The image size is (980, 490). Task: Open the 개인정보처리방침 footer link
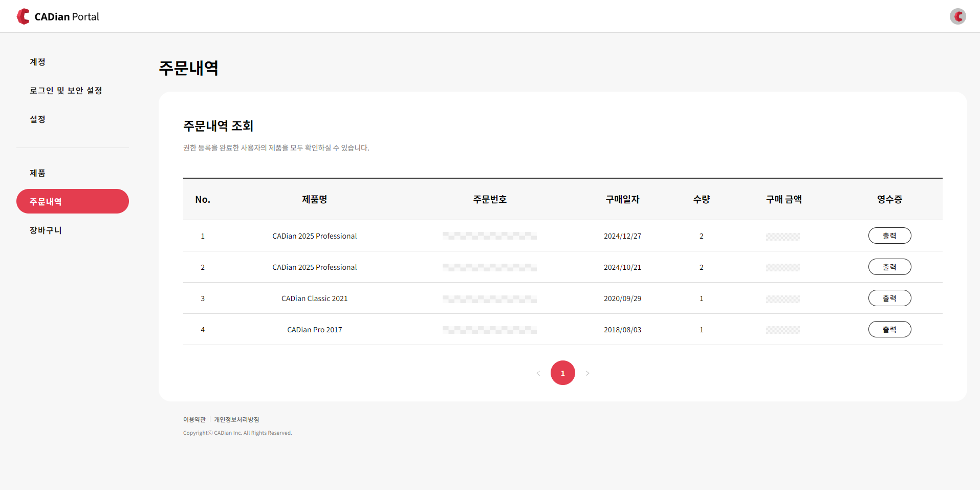click(x=236, y=419)
